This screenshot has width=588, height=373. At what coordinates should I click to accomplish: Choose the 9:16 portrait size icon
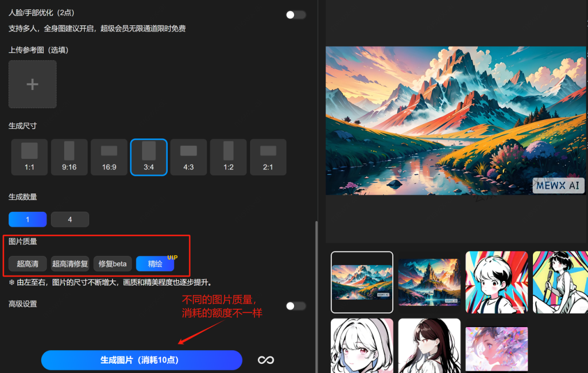(x=69, y=157)
